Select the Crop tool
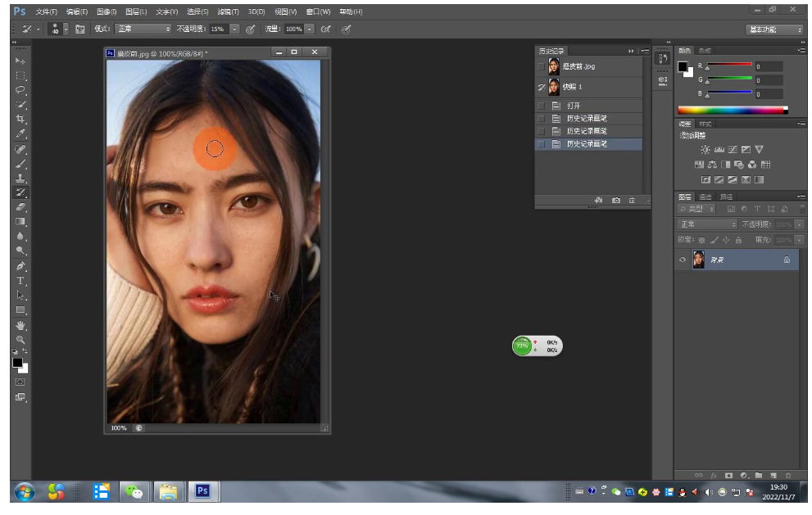The width and height of the screenshot is (812, 515). click(x=20, y=119)
